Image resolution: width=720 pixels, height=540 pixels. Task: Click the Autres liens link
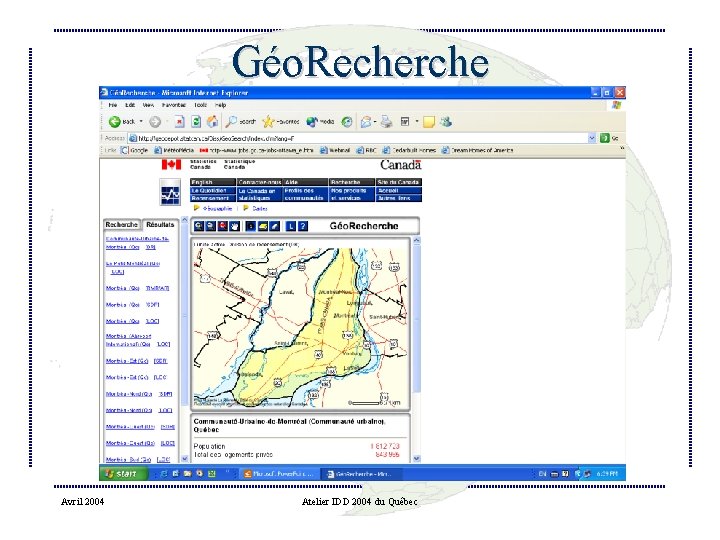(399, 198)
